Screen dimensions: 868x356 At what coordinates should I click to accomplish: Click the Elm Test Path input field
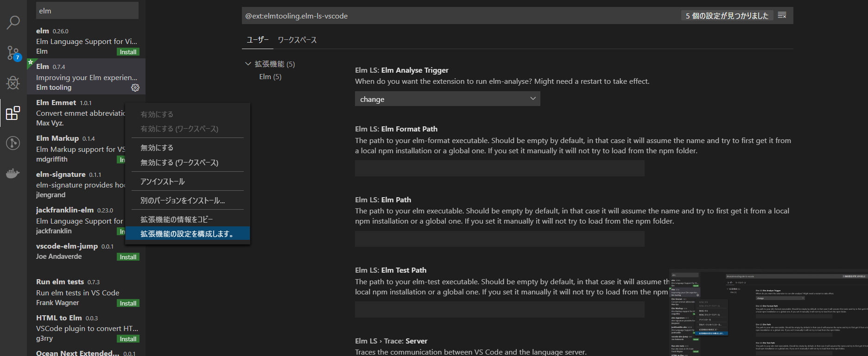pos(500,309)
